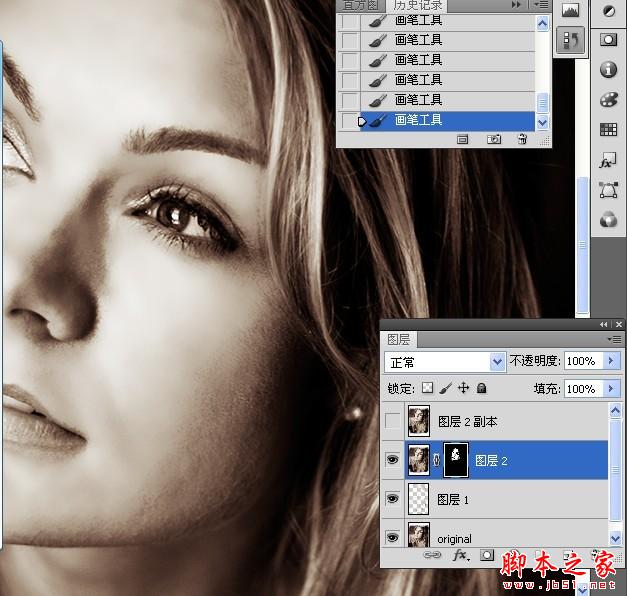Create new snapshot with camera icon

(x=494, y=139)
